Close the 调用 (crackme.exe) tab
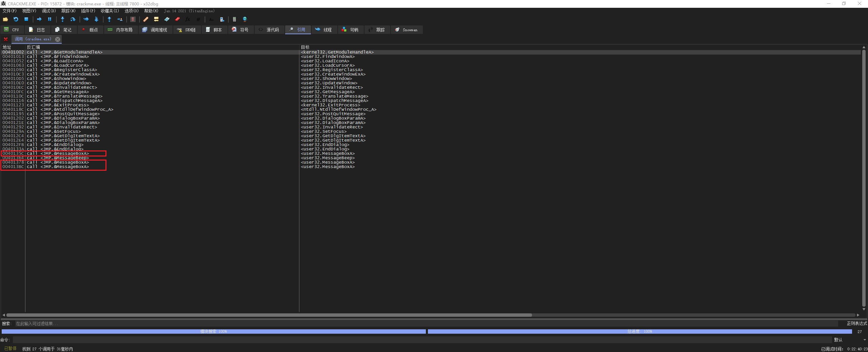This screenshot has width=868, height=352. 58,39
